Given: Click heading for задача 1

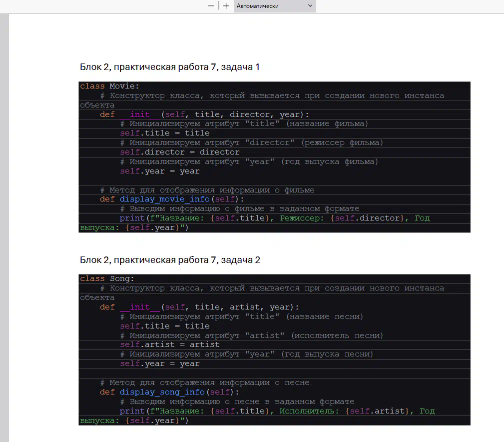Looking at the screenshot, I should point(170,67).
